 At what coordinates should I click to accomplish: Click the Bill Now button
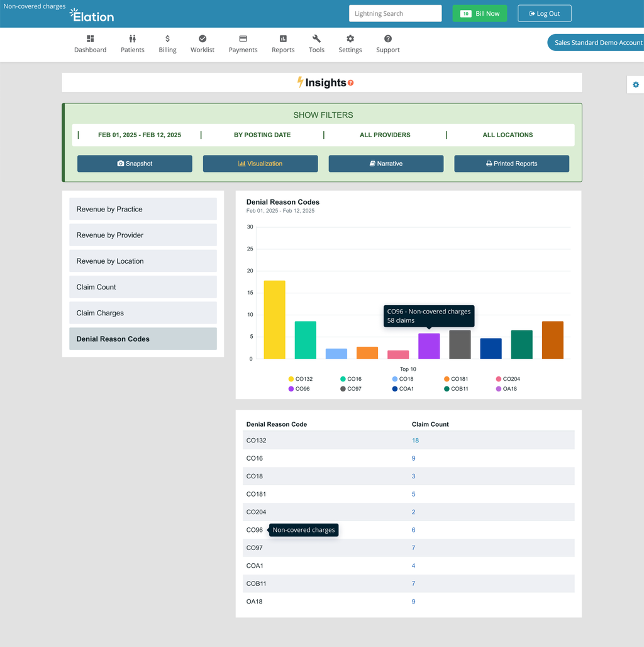(480, 14)
